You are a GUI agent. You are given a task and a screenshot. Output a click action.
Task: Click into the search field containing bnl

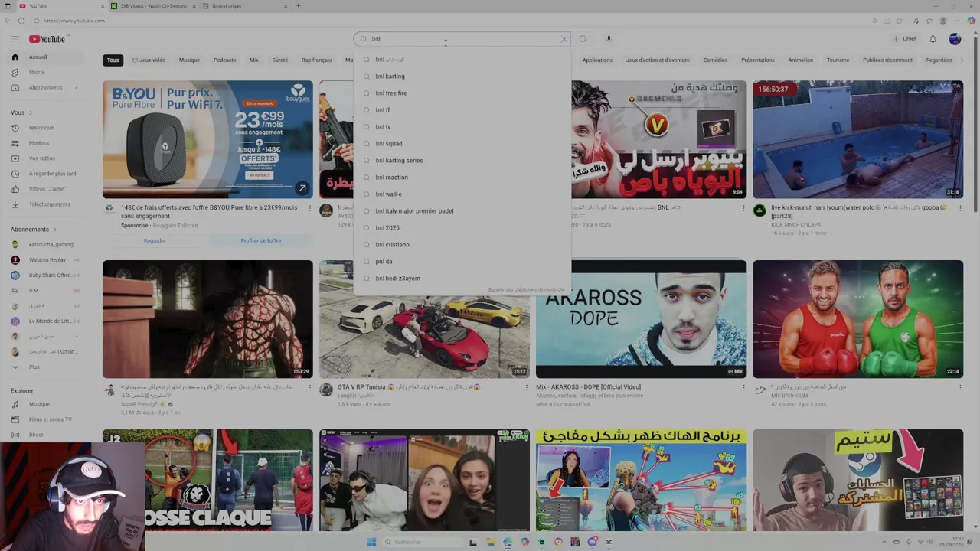coord(462,39)
